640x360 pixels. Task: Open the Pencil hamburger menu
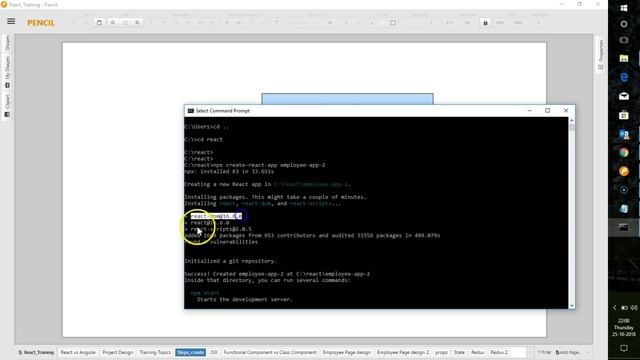11,21
